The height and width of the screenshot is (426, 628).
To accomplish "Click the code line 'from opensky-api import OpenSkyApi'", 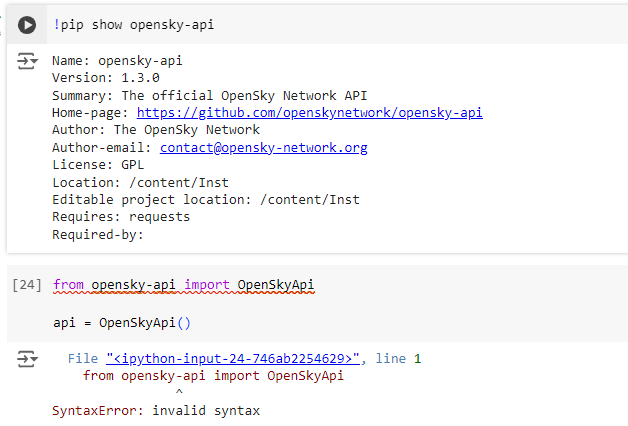I will coord(183,285).
